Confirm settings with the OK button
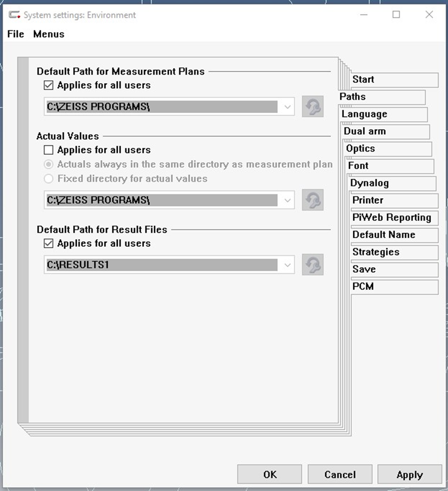The width and height of the screenshot is (448, 491). click(270, 474)
